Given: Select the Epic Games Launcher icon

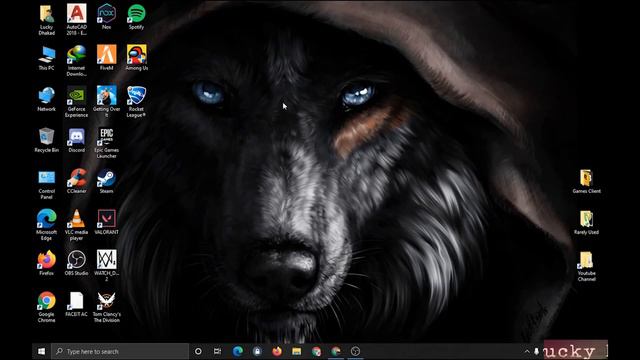Looking at the screenshot, I should (x=107, y=143).
